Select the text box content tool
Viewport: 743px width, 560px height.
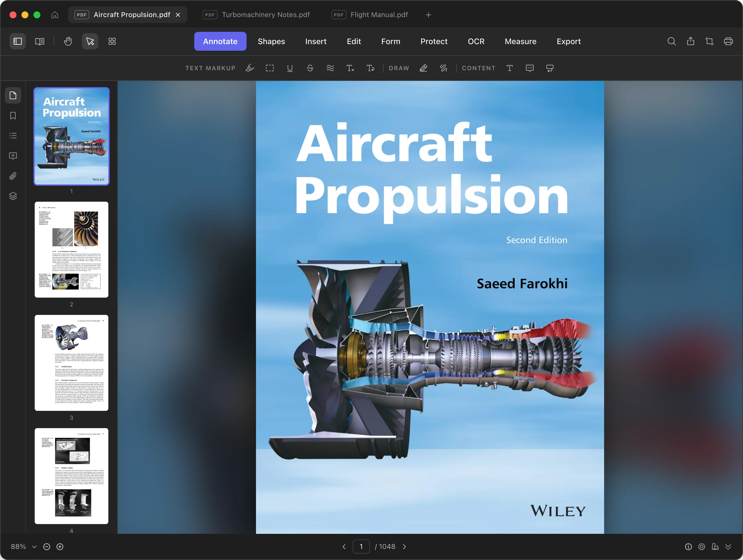click(509, 68)
